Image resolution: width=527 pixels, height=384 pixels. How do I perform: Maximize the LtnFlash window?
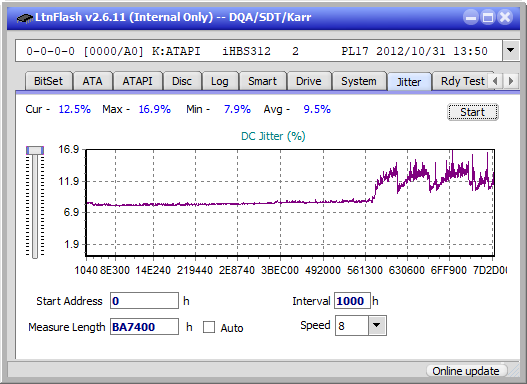point(488,17)
